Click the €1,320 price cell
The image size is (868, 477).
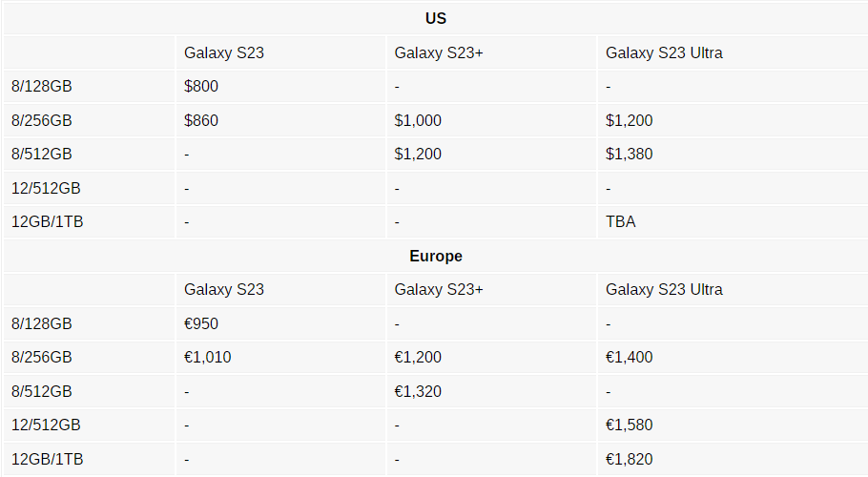tap(418, 391)
